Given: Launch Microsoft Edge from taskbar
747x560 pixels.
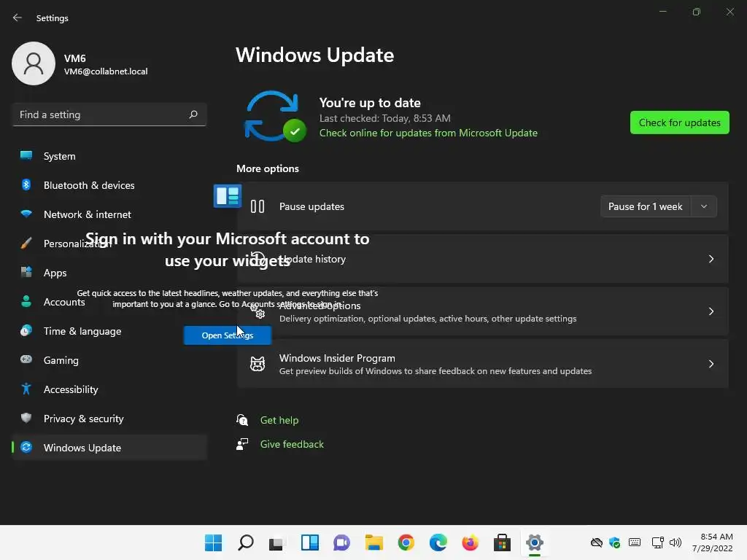Looking at the screenshot, I should [x=438, y=542].
